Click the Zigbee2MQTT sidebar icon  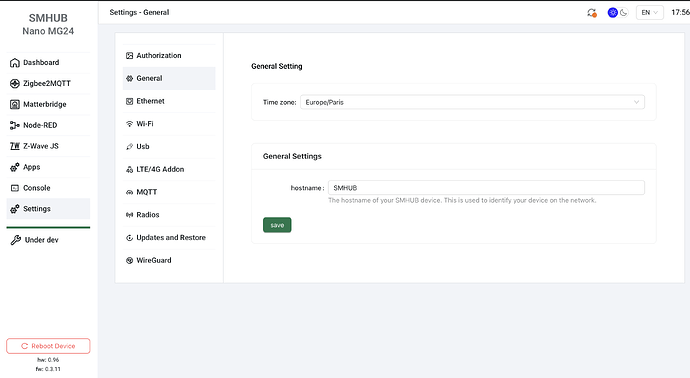pos(15,83)
